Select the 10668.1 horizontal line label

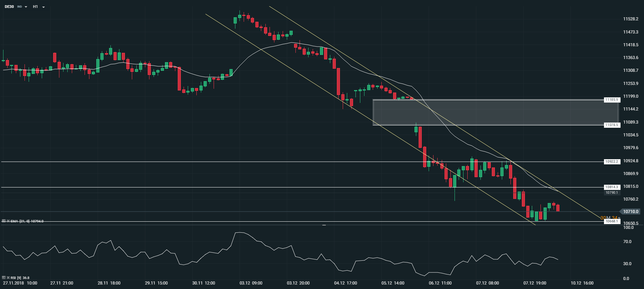612,221
